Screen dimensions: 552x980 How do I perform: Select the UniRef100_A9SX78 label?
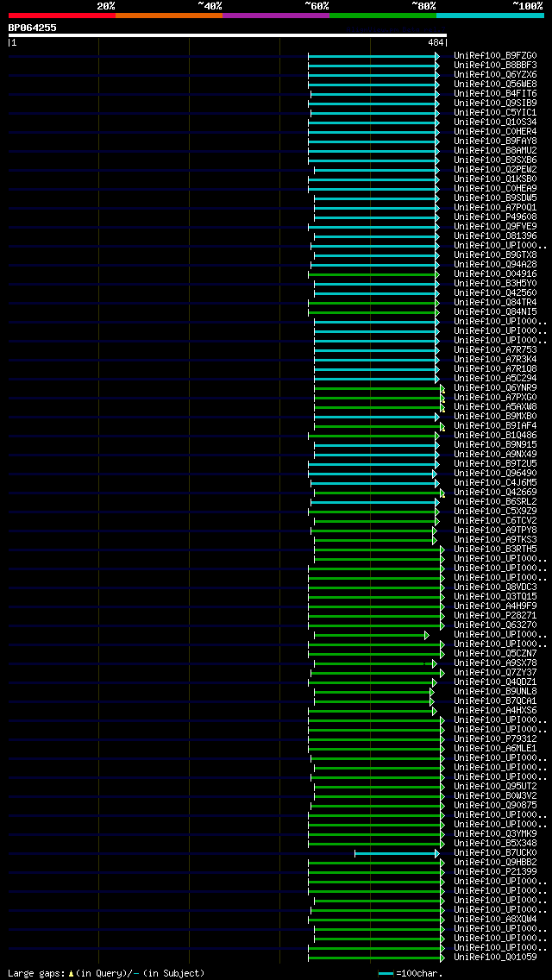coord(495,663)
